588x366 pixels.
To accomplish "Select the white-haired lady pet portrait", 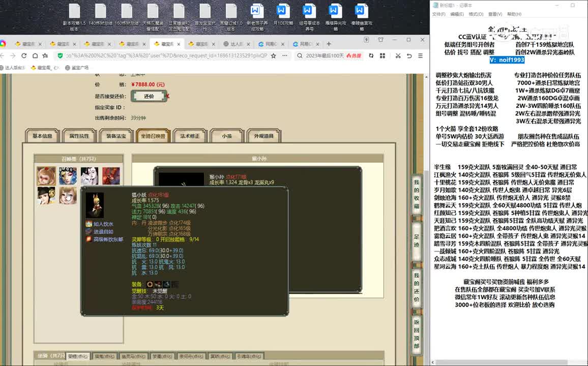I will 90,176.
